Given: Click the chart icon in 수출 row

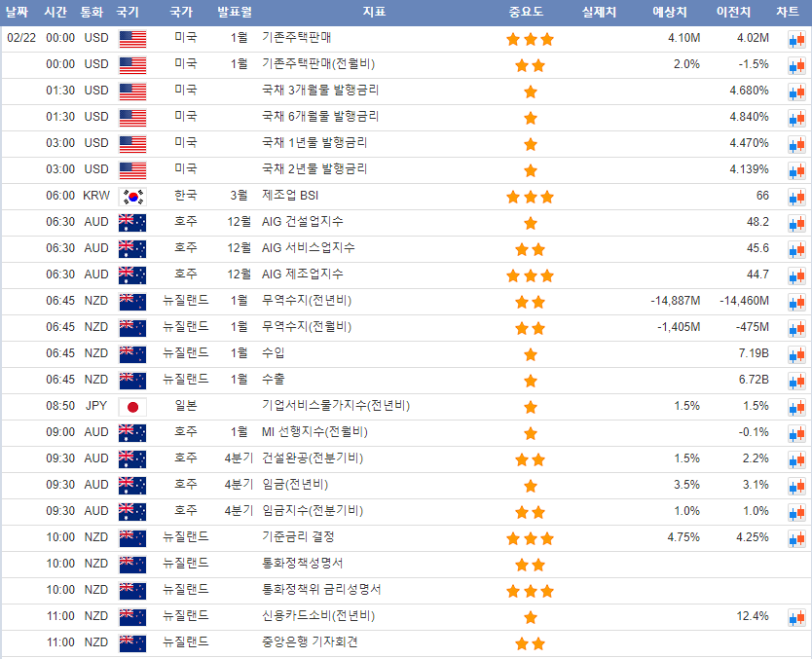Looking at the screenshot, I should pyautogui.click(x=795, y=381).
